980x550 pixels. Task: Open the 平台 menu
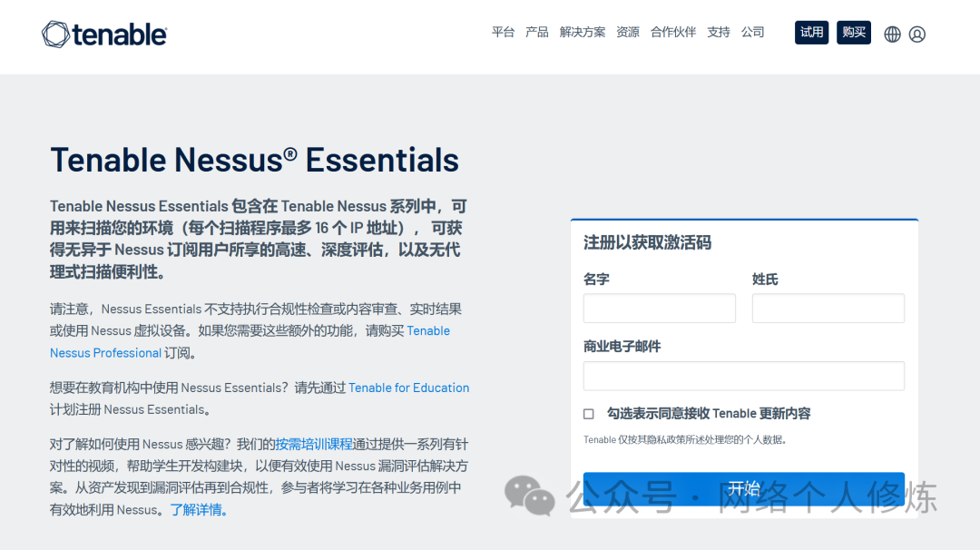[x=503, y=33]
